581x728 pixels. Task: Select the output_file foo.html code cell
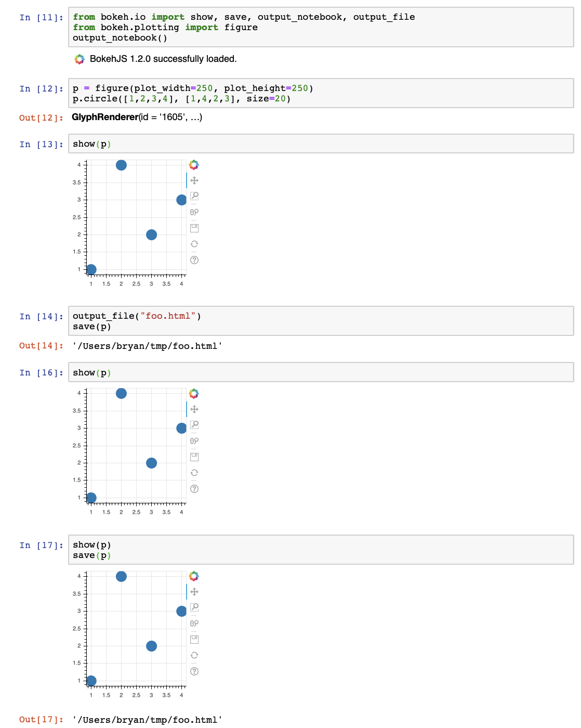point(208,321)
